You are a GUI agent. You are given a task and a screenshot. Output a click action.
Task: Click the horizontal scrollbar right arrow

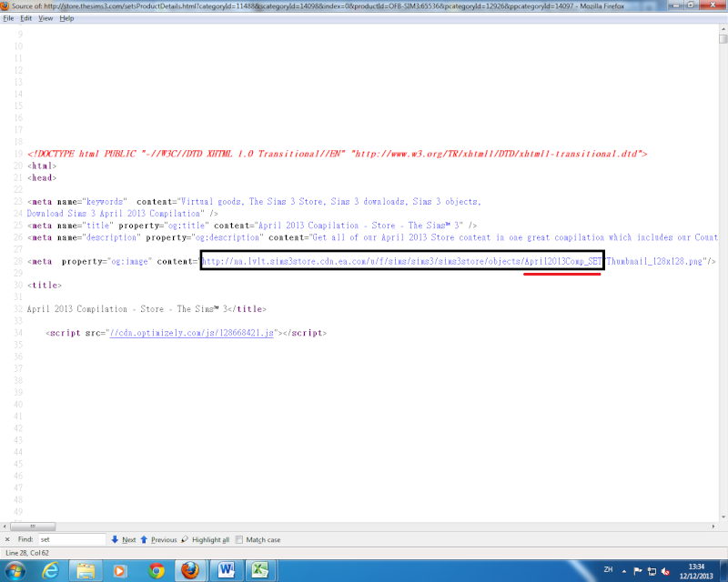pyautogui.click(x=713, y=527)
